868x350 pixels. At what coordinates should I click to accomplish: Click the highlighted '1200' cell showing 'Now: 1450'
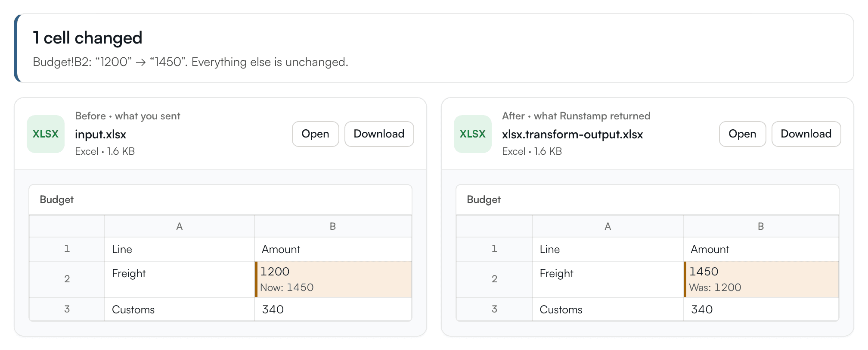[333, 279]
